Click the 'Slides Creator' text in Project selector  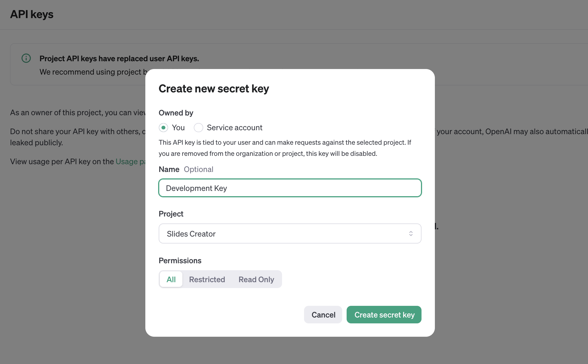pyautogui.click(x=191, y=234)
